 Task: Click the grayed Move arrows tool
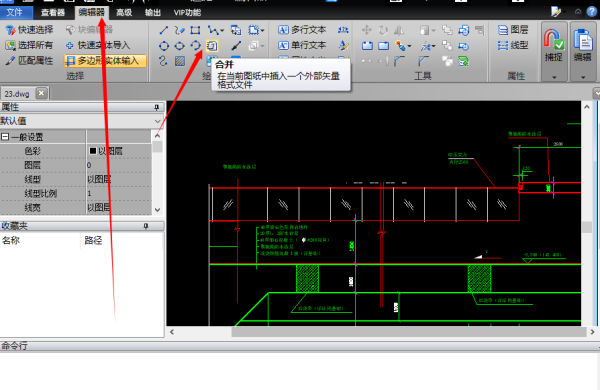(x=367, y=30)
